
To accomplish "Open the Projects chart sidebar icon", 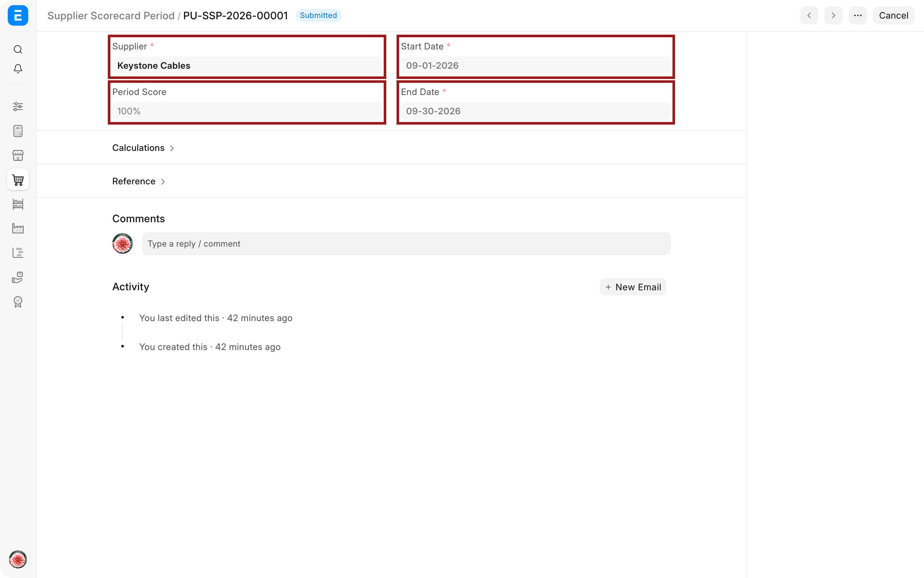I will coord(18,253).
